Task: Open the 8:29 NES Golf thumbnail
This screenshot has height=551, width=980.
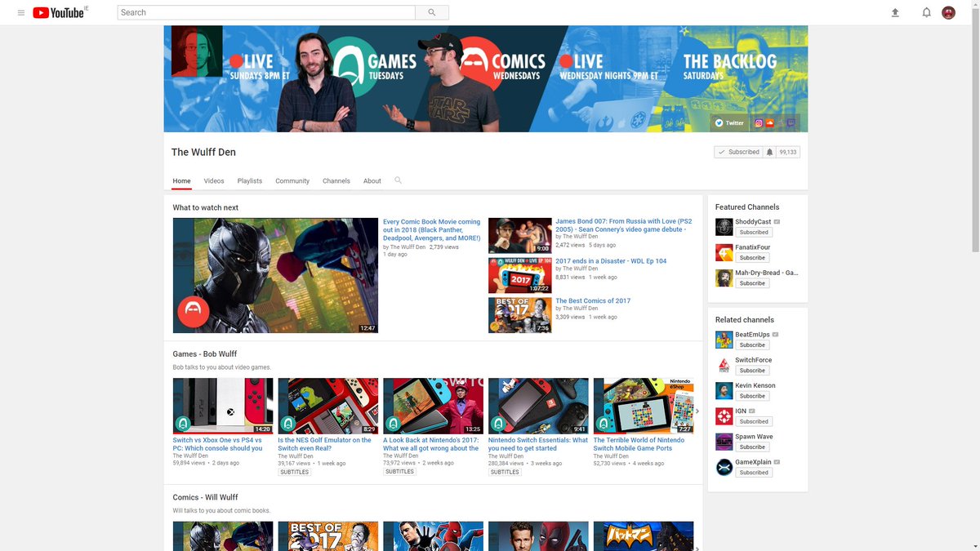Action: (328, 406)
